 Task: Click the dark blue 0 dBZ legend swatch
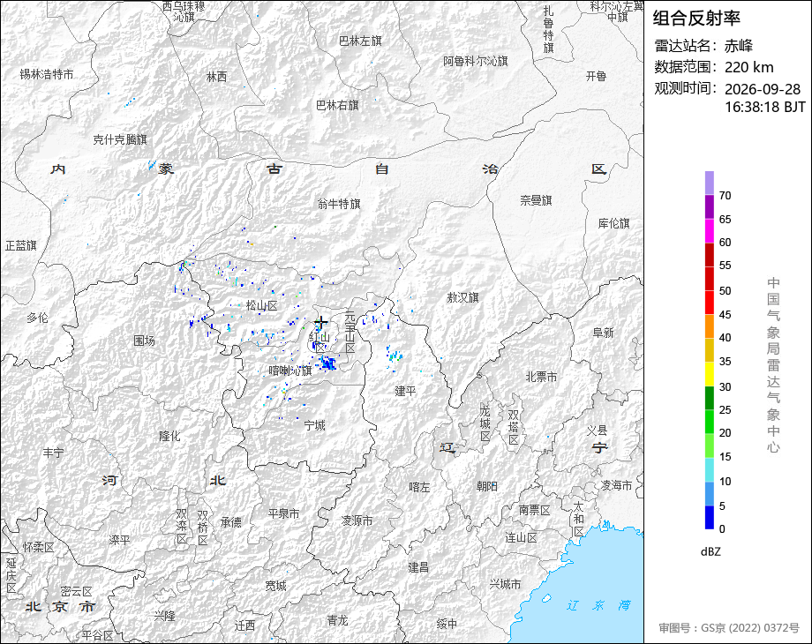pyautogui.click(x=709, y=517)
